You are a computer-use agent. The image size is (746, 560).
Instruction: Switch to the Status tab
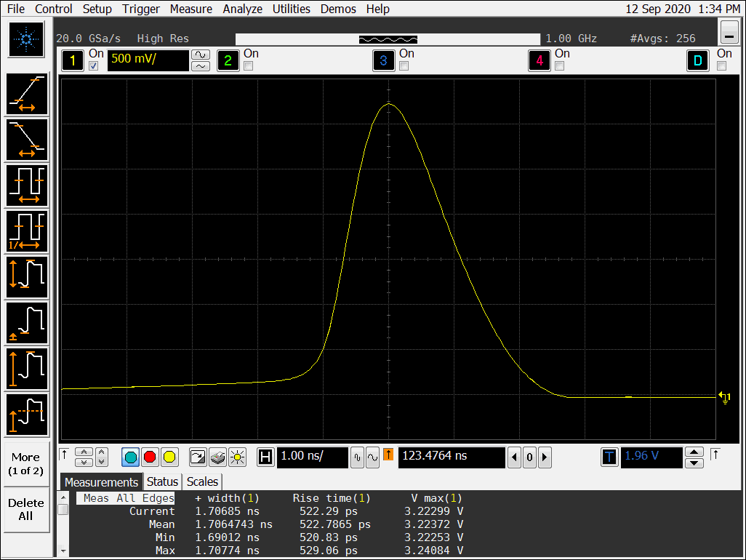(x=162, y=482)
